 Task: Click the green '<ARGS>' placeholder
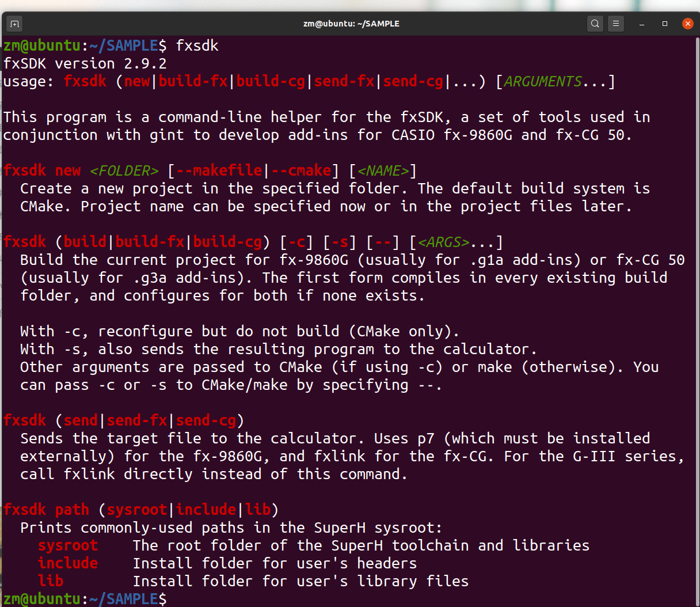[x=444, y=242]
